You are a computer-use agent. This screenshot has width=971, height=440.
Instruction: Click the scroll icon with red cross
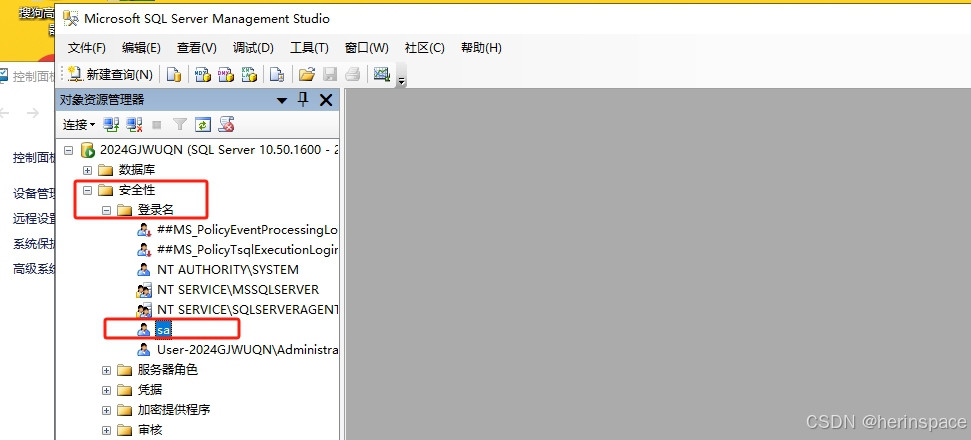pos(227,125)
